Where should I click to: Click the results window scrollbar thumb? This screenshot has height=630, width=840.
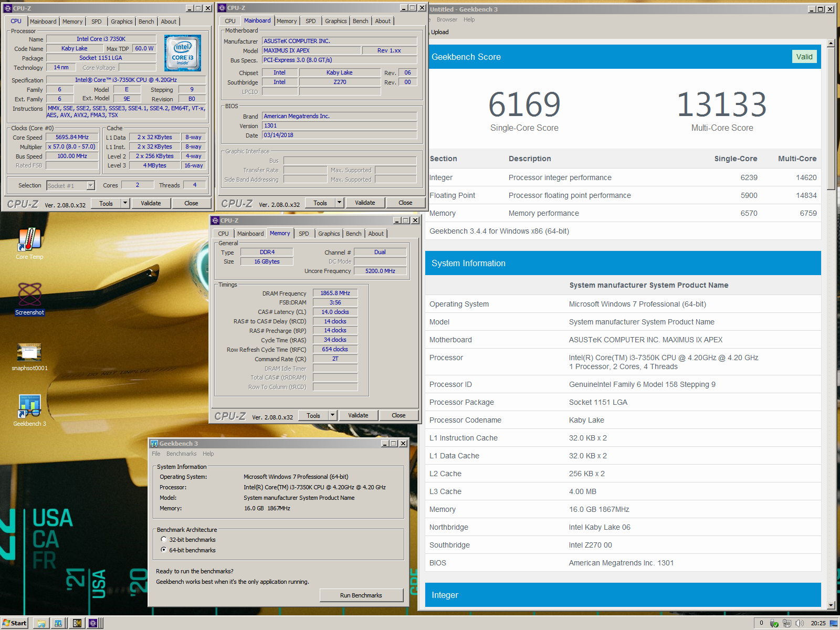831,119
